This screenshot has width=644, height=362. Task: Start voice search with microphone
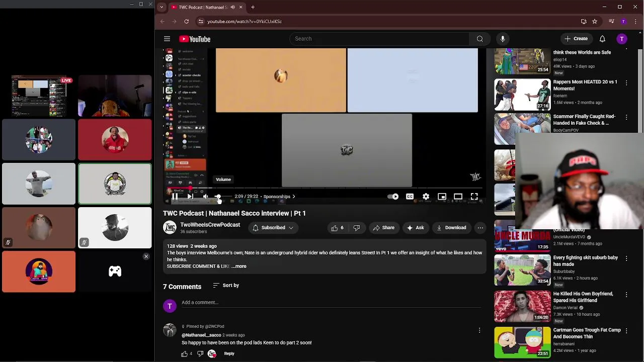(503, 39)
